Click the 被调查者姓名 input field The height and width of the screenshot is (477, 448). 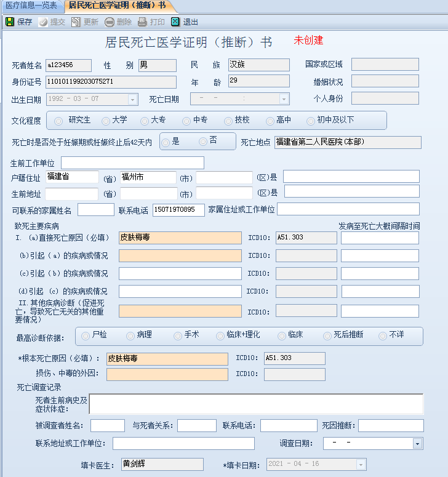(x=108, y=425)
